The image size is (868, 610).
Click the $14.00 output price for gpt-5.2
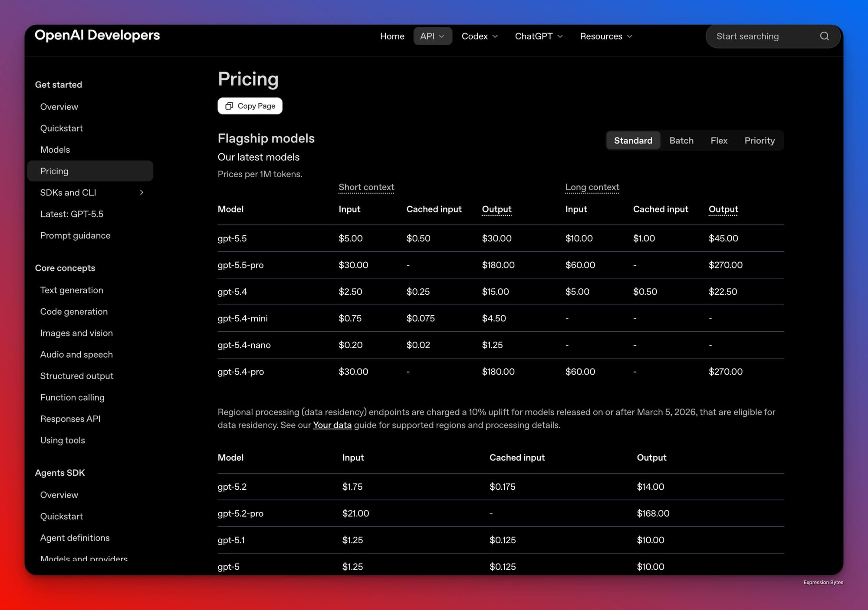coord(650,487)
